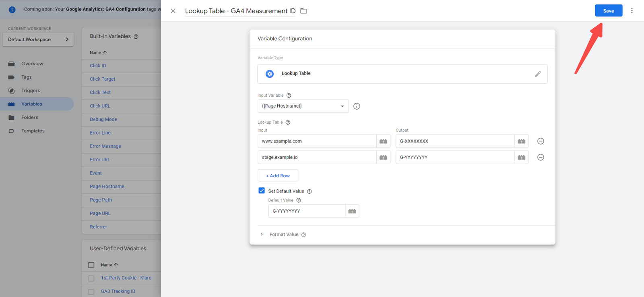Image resolution: width=644 pixels, height=297 pixels.
Task: Open variable picker for www.example.com input
Action: (383, 141)
